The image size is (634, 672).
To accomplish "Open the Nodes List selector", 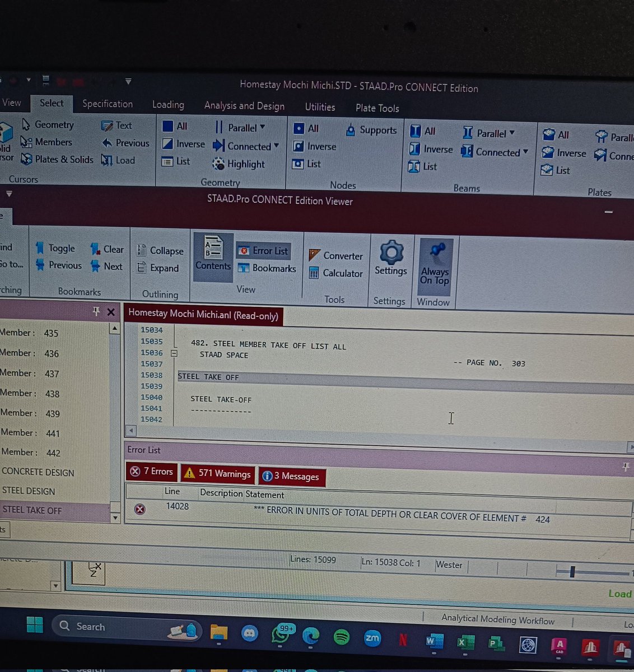I will (x=307, y=164).
